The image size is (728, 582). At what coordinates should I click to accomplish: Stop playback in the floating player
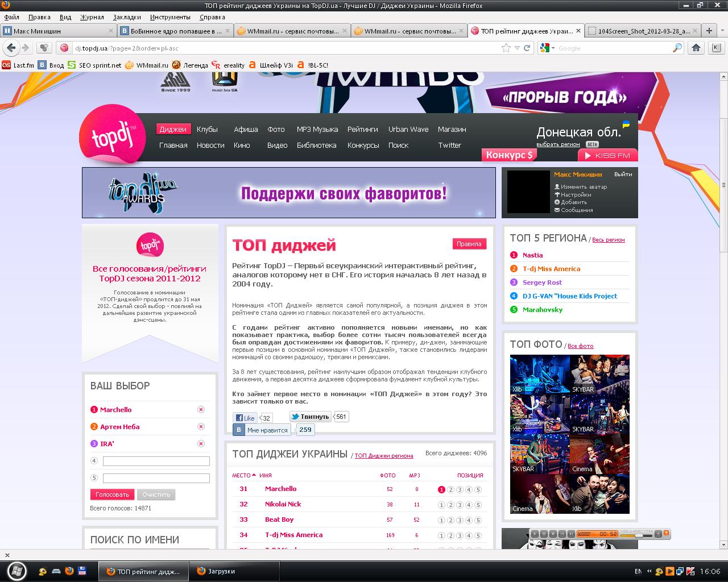553,534
